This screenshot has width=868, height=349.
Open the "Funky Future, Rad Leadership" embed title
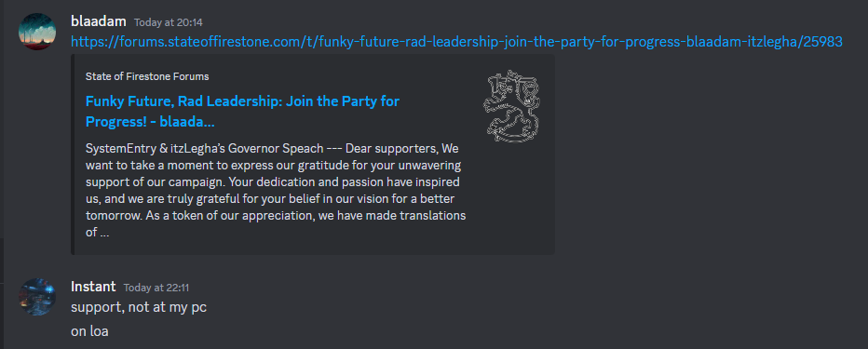[x=242, y=111]
